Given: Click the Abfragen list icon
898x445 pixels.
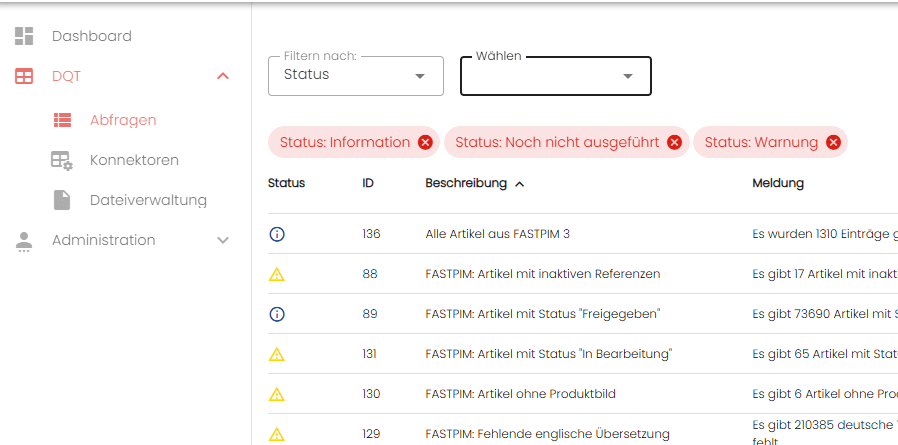Looking at the screenshot, I should [x=62, y=120].
